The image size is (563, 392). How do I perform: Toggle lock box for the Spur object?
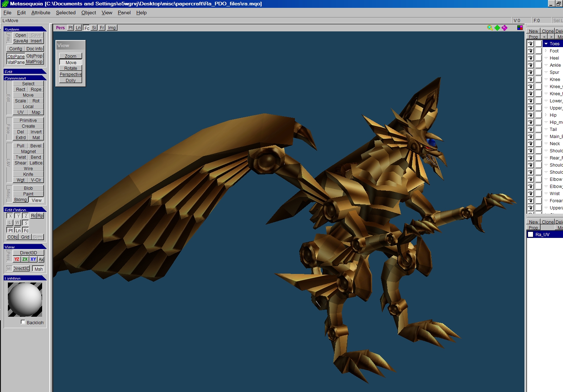pyautogui.click(x=538, y=72)
